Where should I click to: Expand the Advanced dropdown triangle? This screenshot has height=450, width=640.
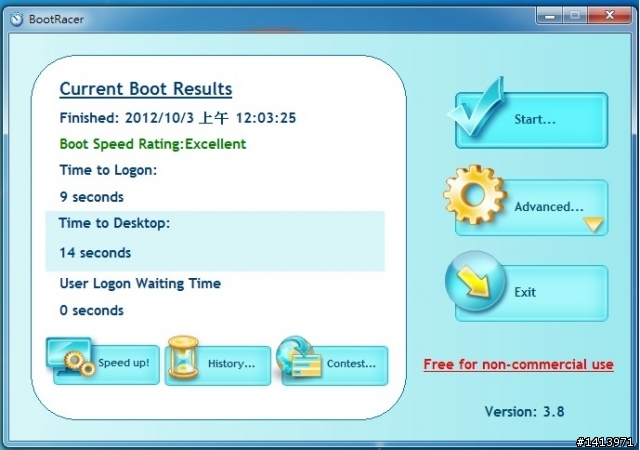click(593, 224)
